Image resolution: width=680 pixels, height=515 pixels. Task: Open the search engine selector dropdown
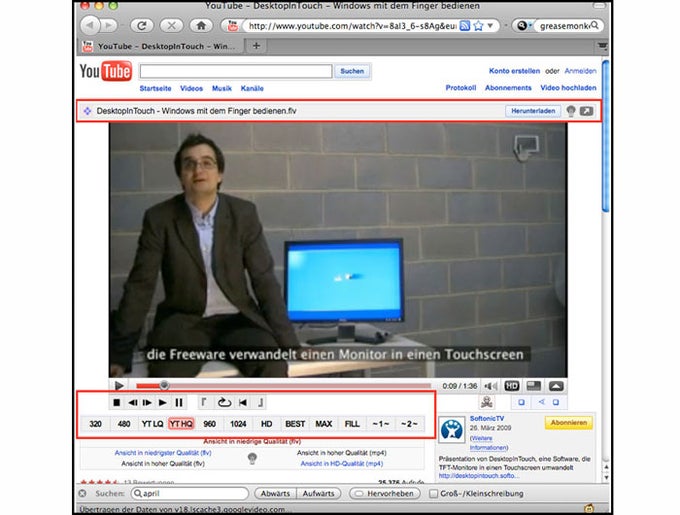(x=524, y=26)
